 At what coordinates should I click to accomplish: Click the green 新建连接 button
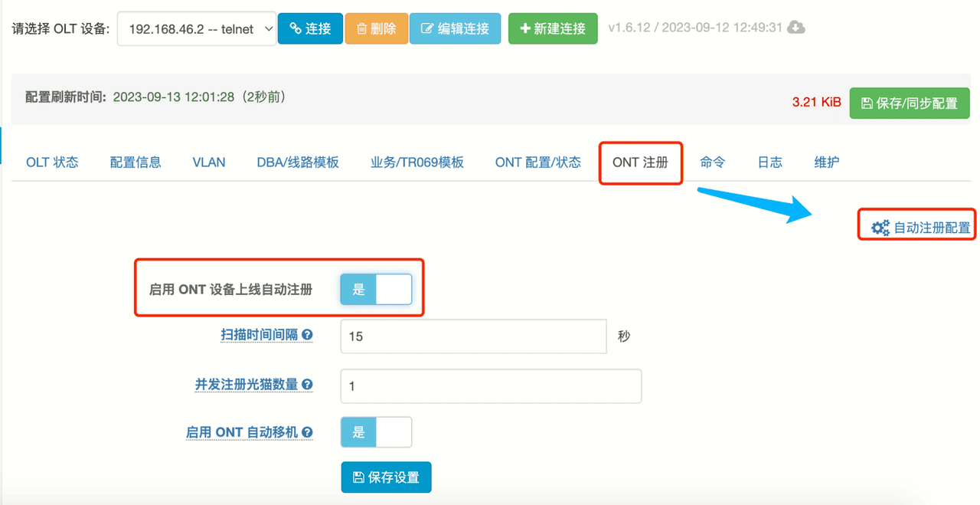click(x=553, y=28)
